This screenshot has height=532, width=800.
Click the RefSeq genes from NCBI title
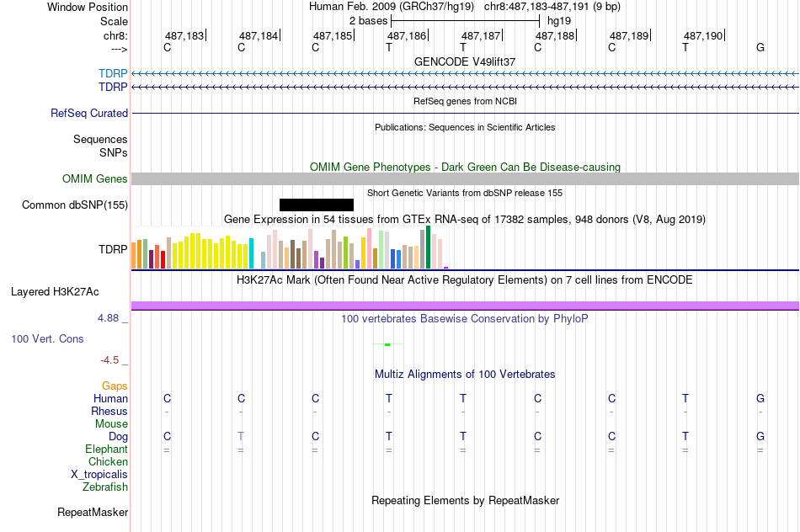tap(466, 101)
